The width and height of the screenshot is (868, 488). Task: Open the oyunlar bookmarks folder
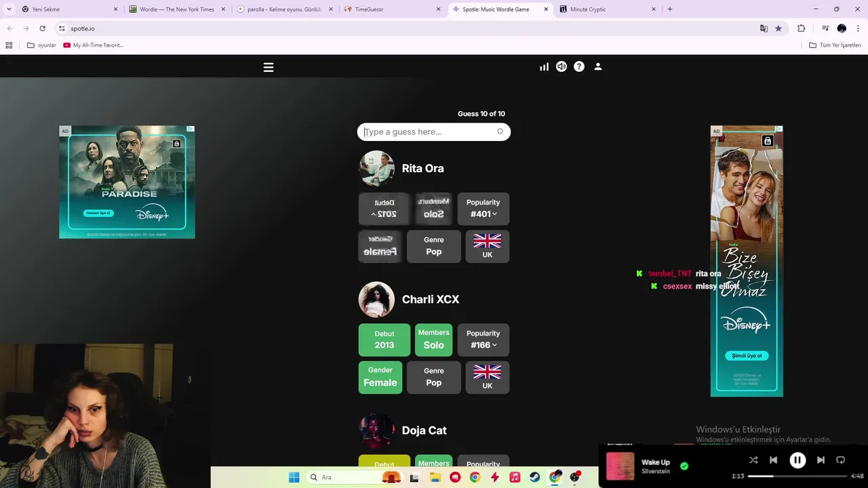[41, 45]
